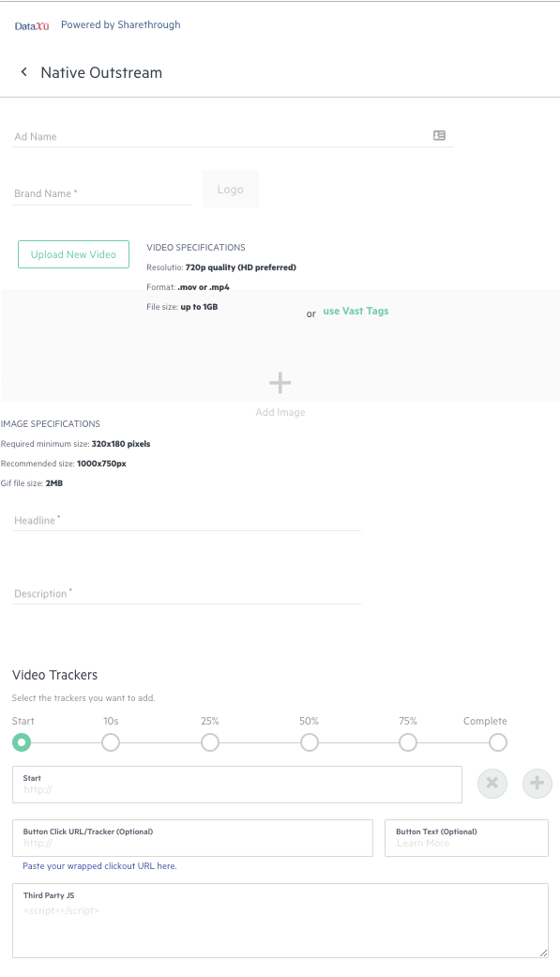Select the 25% tracker radio button
The image size is (560, 977).
click(x=210, y=742)
